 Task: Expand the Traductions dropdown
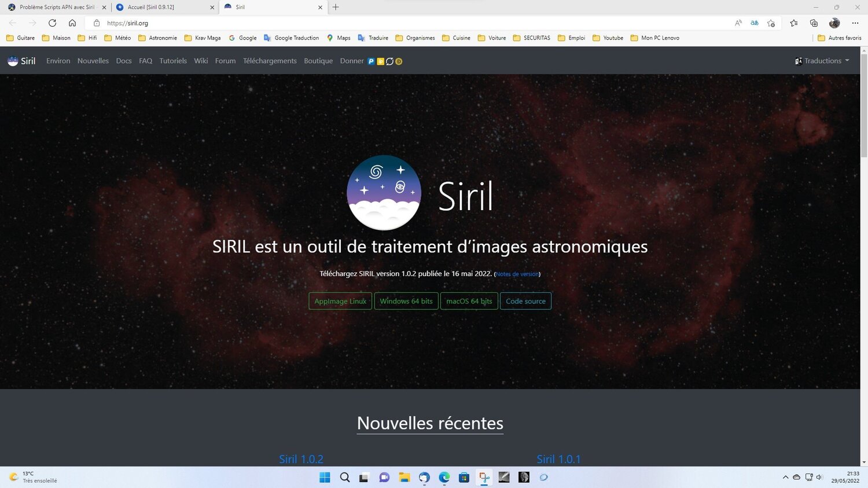(822, 60)
